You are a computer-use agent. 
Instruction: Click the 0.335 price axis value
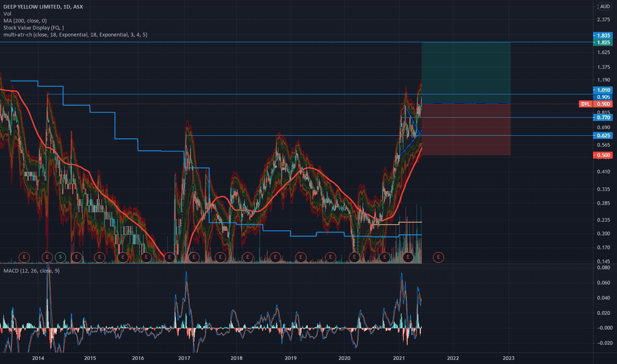(x=603, y=189)
